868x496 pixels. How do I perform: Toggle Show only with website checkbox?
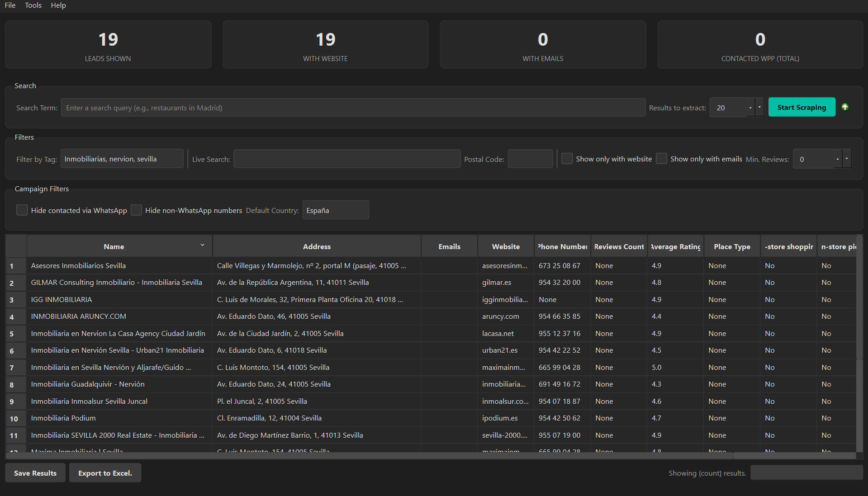[x=567, y=159]
